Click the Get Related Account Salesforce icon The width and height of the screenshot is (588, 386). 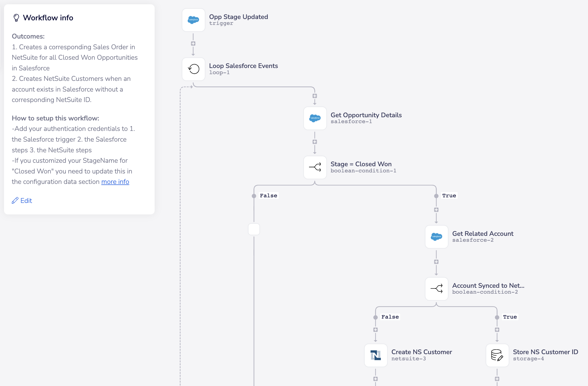[436, 237]
